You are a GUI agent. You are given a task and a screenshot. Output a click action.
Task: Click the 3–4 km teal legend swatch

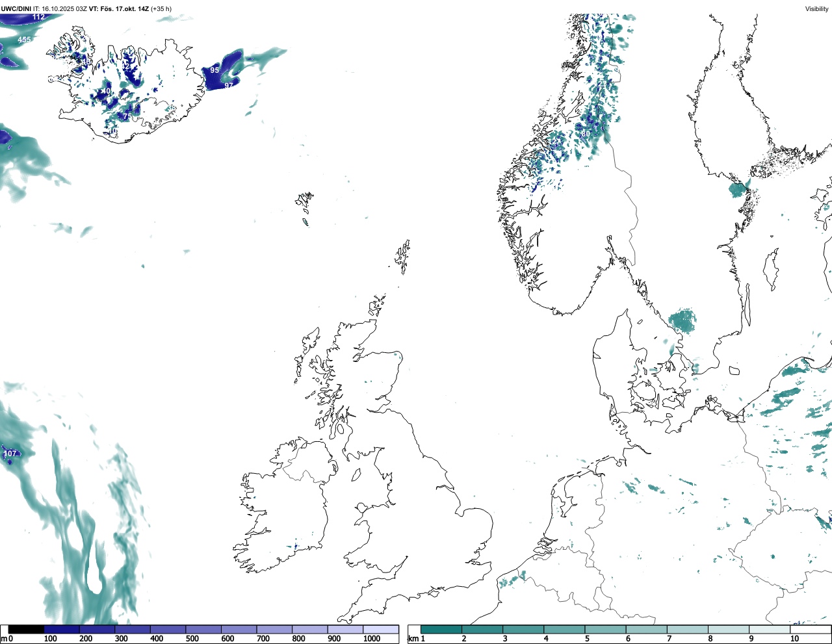[523, 629]
